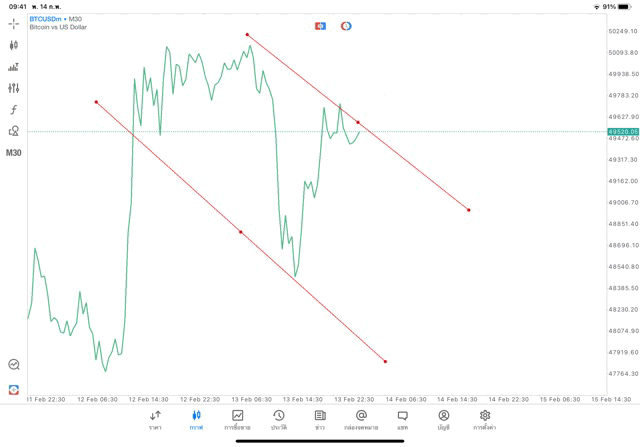
Task: Open the BTCUSDm symbol selector
Action: coord(57,19)
